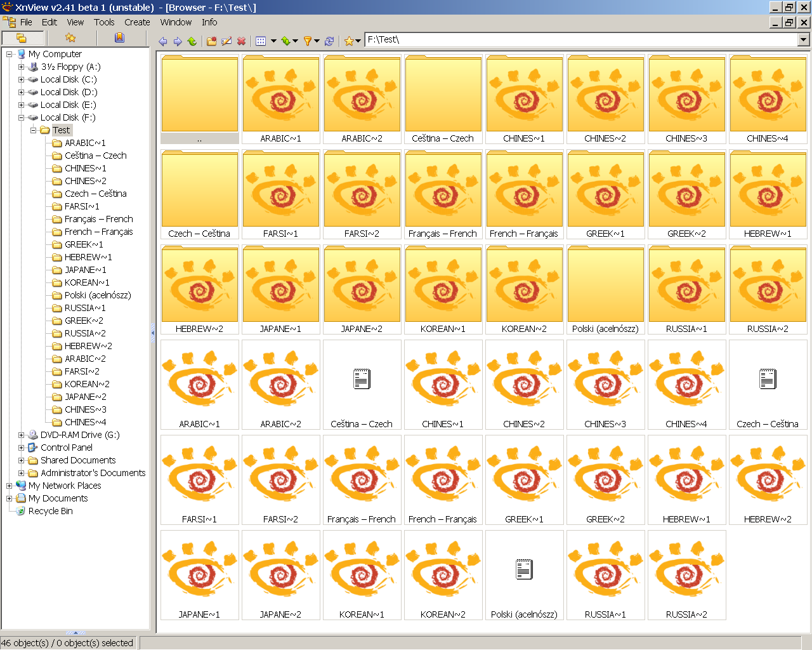Click the My Computer icon in tree
Viewport: 812px width, 650px height.
click(x=21, y=54)
